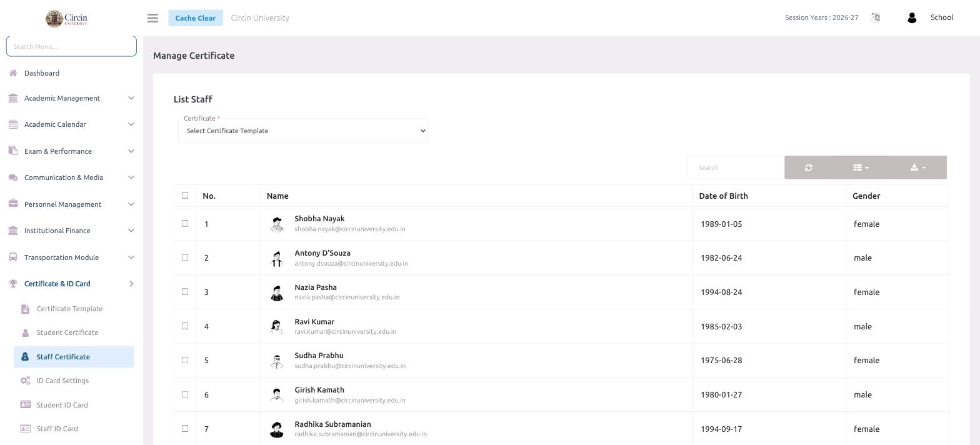Screen dimensions: 980x445
Task: Click Nazia Pasha's avatar
Action: click(x=277, y=292)
